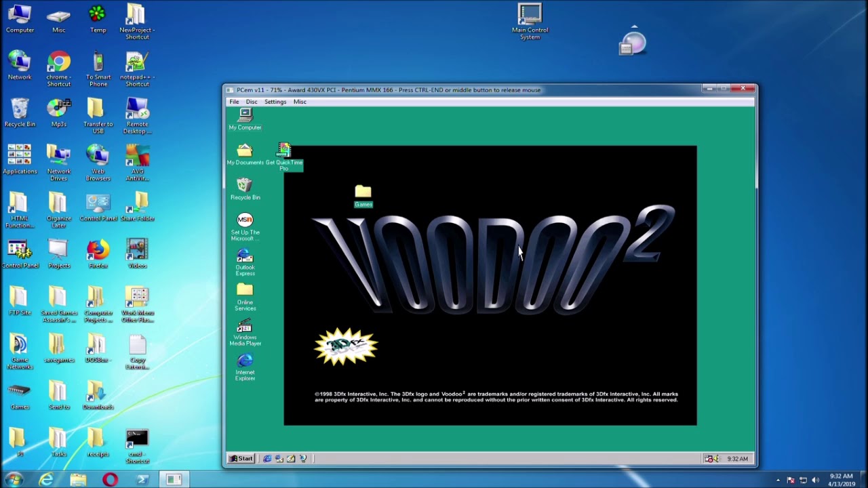
Task: Select the Firefox shortcut icon
Action: pyautogui.click(x=98, y=254)
